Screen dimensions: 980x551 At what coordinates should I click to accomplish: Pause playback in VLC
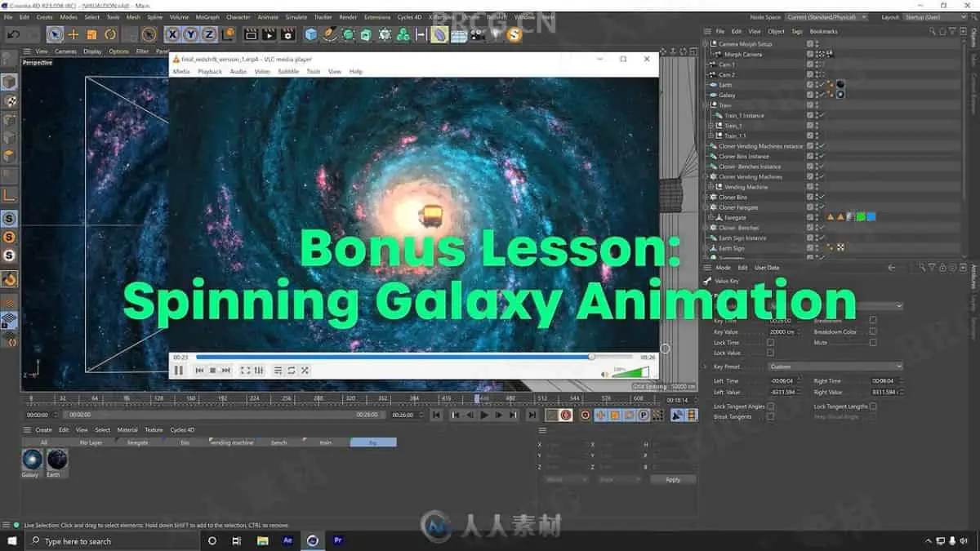point(179,371)
